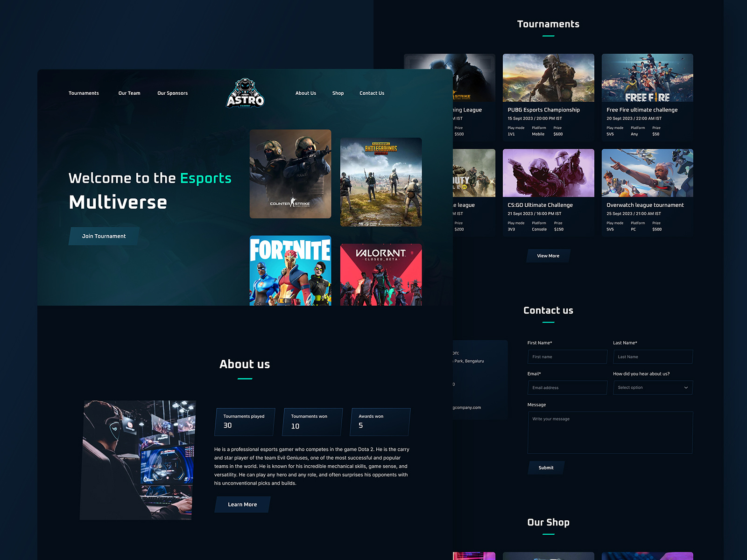Click the 'Contact us' heading
Screen dimensions: 747x560
click(x=549, y=310)
